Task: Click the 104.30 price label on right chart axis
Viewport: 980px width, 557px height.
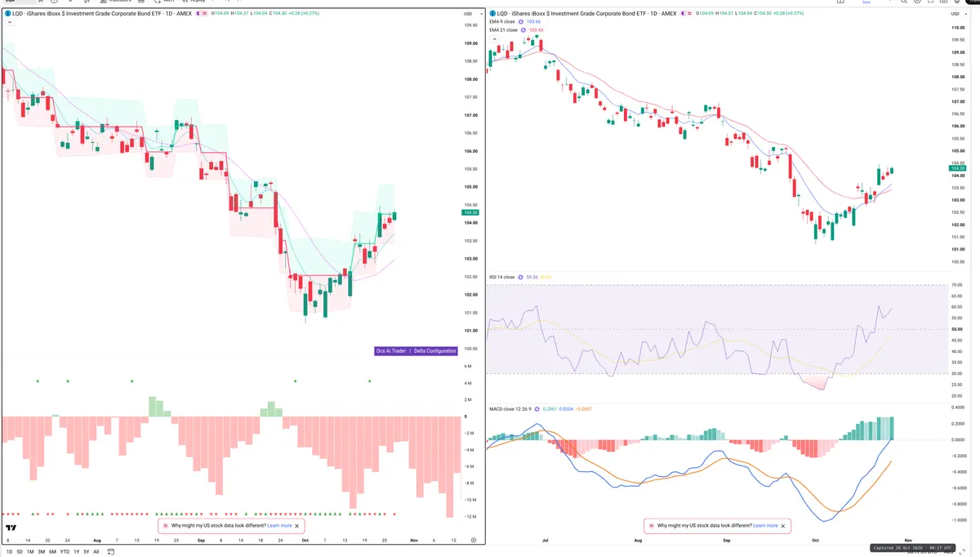Action: [x=959, y=168]
